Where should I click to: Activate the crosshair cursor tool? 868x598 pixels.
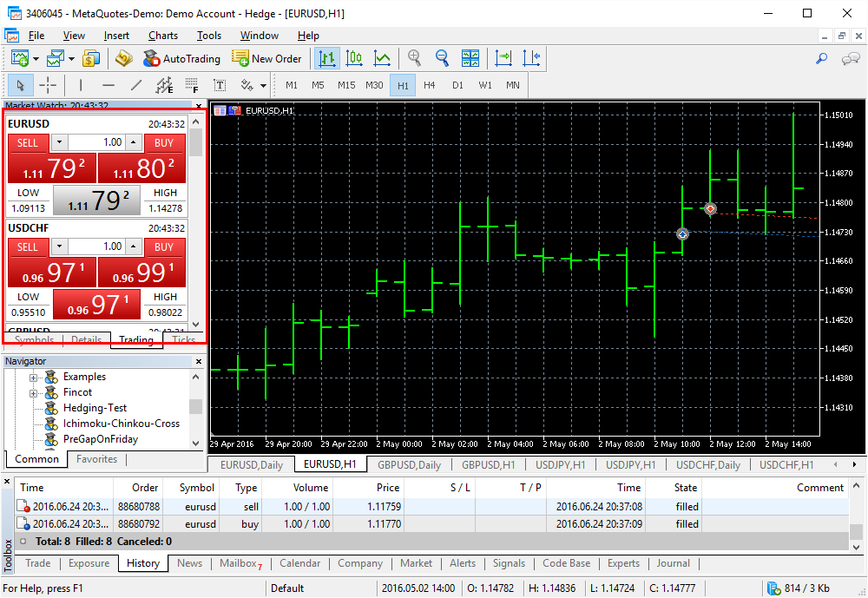(x=48, y=85)
